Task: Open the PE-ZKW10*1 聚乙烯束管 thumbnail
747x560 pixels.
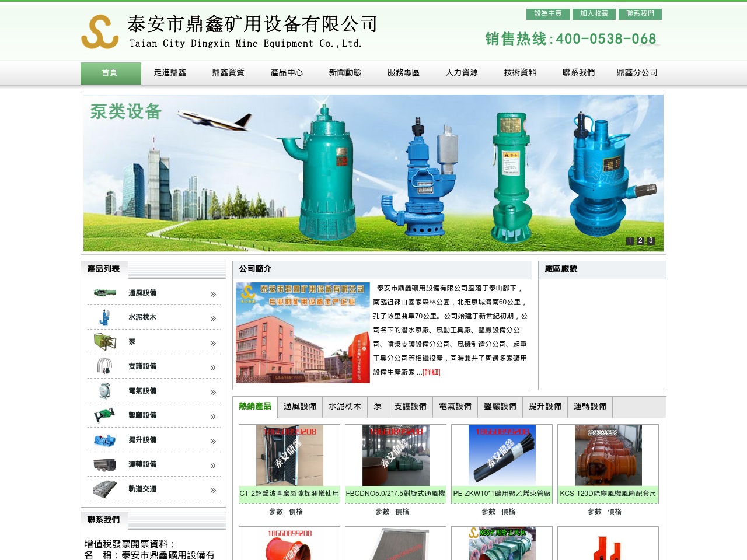Action: [x=502, y=456]
